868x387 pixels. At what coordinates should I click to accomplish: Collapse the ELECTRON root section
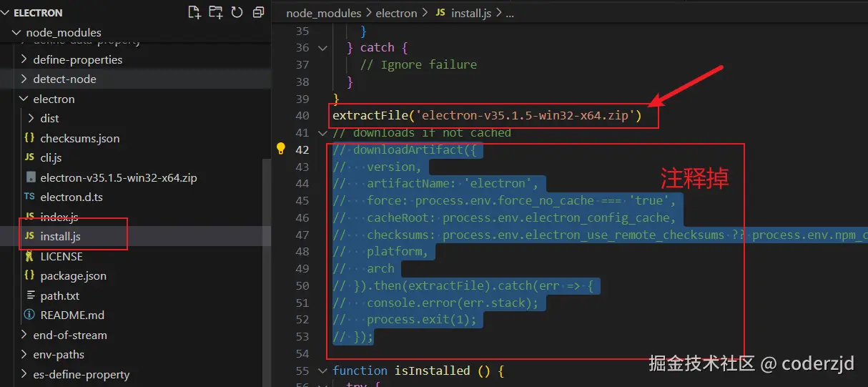5,13
